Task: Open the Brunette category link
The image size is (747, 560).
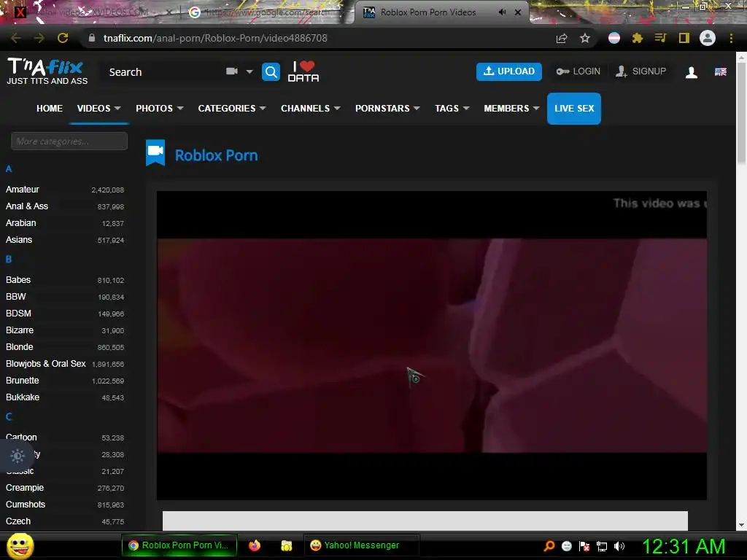Action: [x=23, y=381]
